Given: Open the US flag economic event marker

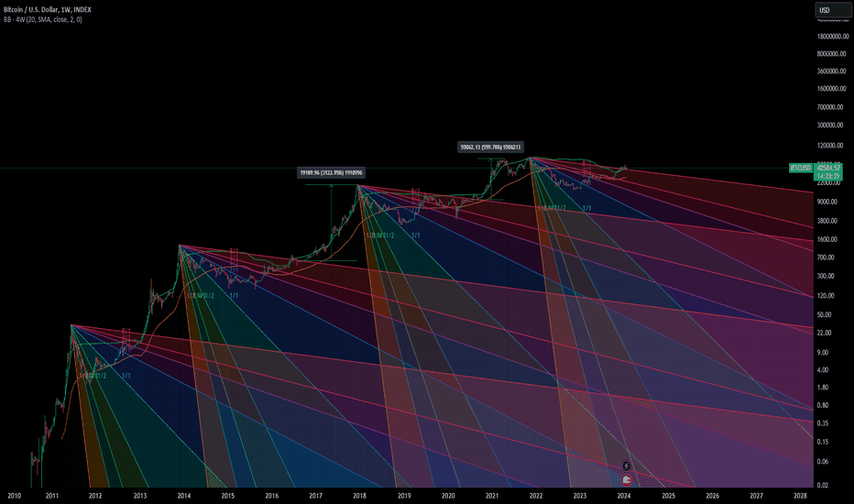Looking at the screenshot, I should coord(627,480).
